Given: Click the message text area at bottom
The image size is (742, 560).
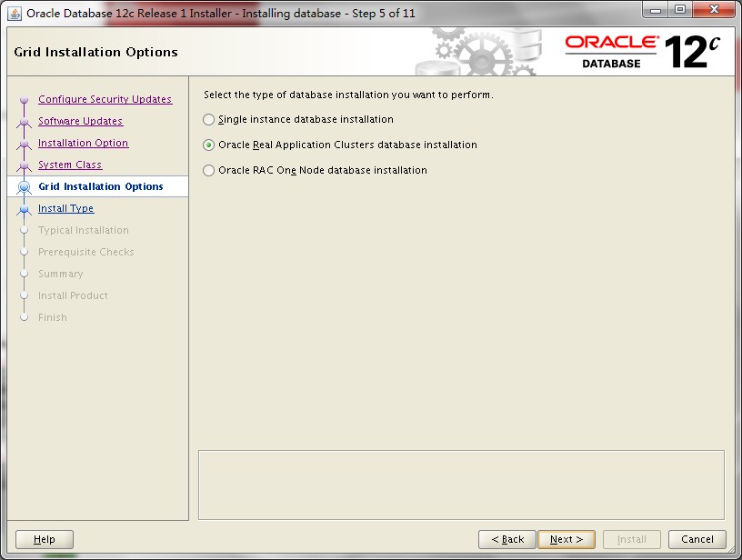Looking at the screenshot, I should click(461, 485).
